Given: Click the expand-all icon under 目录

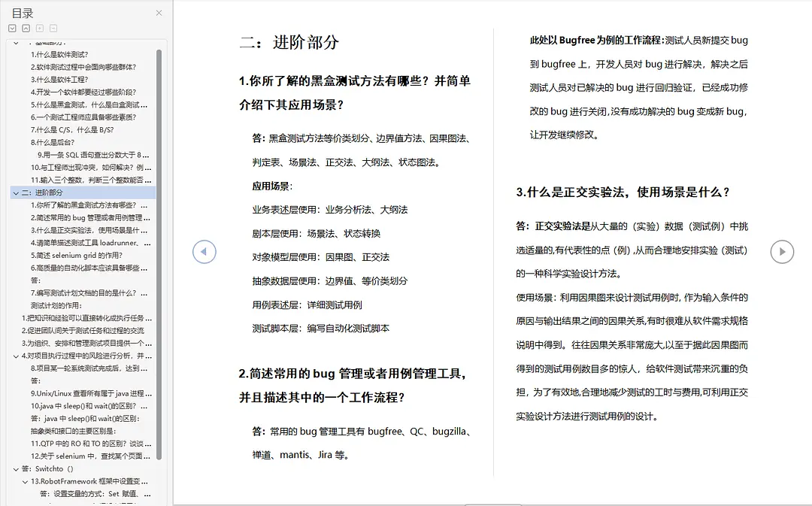Looking at the screenshot, I should pyautogui.click(x=13, y=29).
